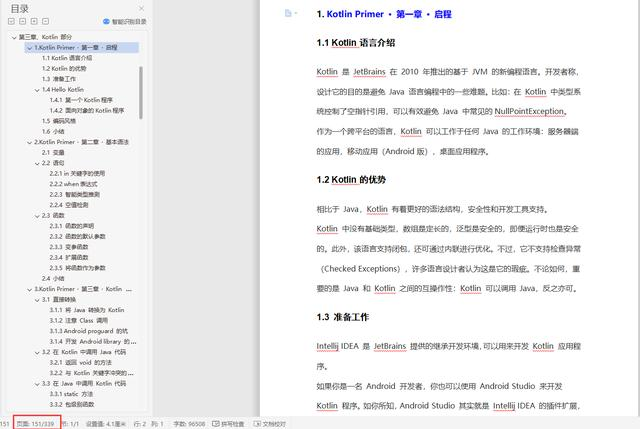Click the 行: 2 status bar entry
640x429 pixels.
(140, 424)
